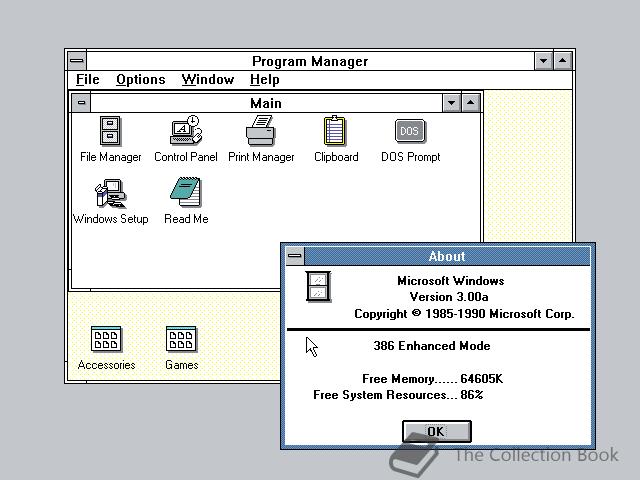The image size is (640, 480).
Task: Minimize the Program Manager window
Action: [543, 61]
